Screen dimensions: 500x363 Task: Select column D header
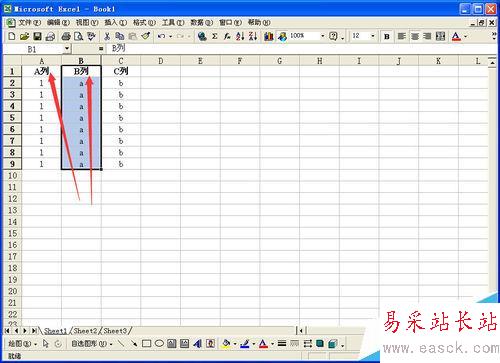tap(161, 61)
